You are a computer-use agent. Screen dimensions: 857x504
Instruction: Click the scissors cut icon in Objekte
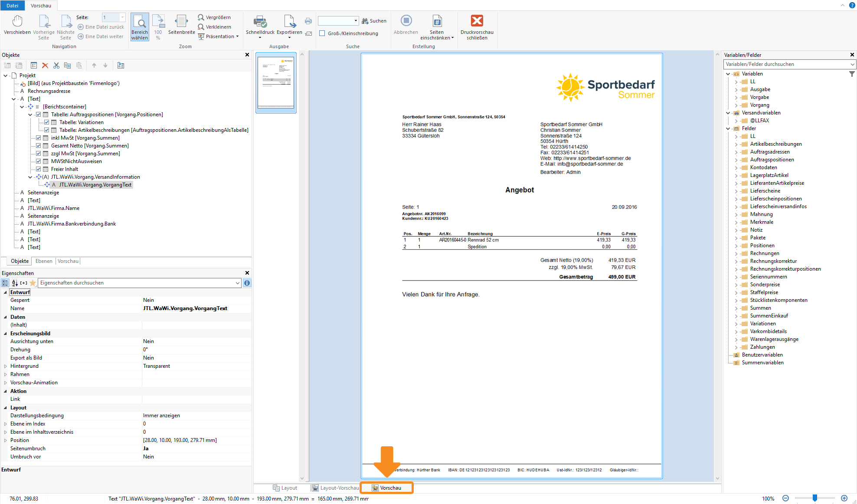pos(56,65)
